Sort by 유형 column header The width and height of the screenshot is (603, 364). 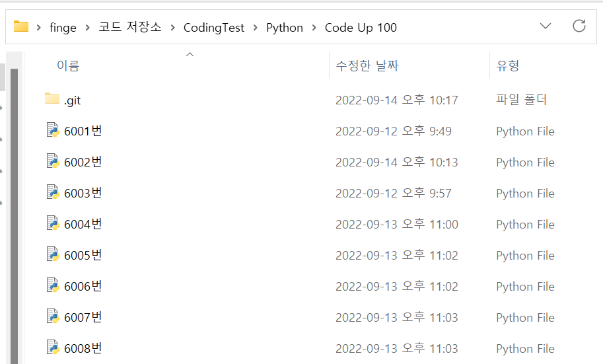pos(508,65)
